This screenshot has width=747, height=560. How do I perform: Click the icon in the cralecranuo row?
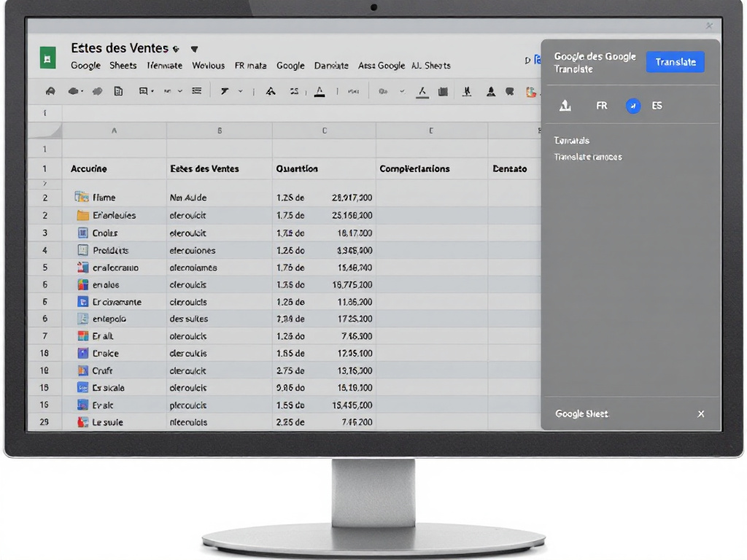(83, 267)
